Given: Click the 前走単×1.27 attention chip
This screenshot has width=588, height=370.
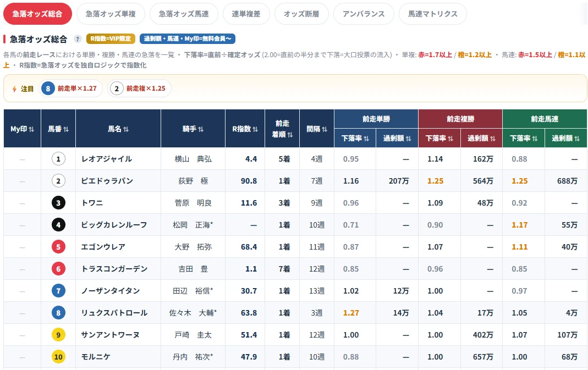Looking at the screenshot, I should (70, 89).
